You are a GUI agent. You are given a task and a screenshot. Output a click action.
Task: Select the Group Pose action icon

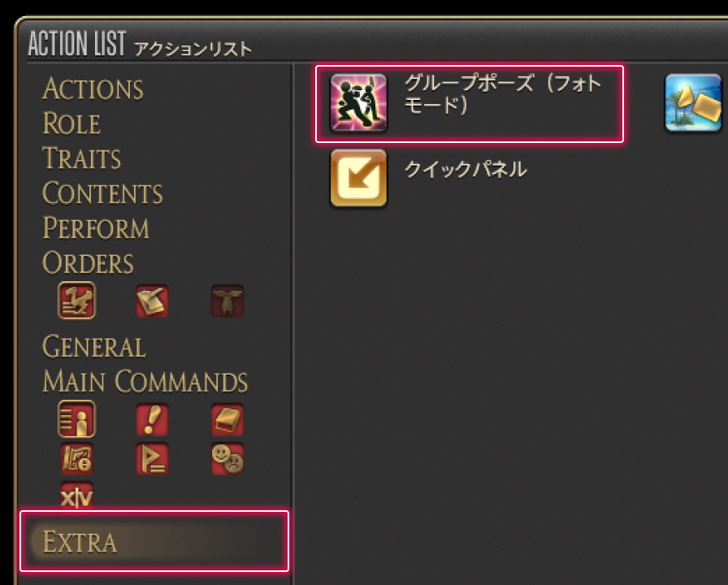358,102
